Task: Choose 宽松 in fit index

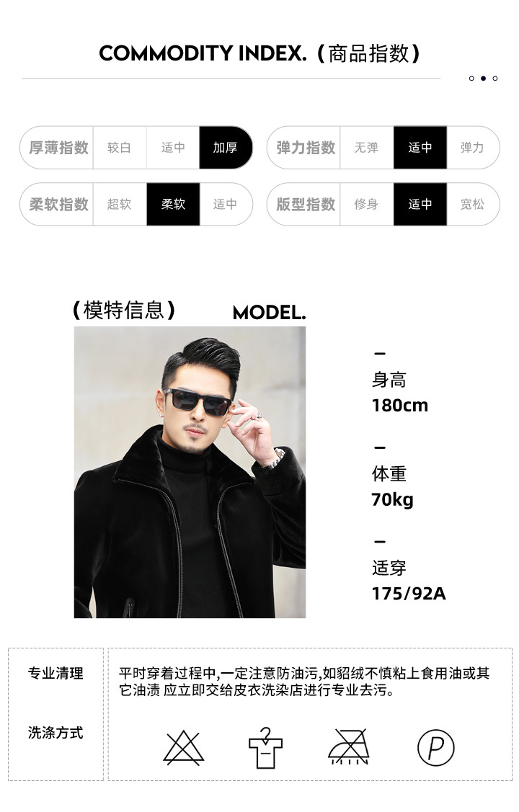Action: coord(472,204)
